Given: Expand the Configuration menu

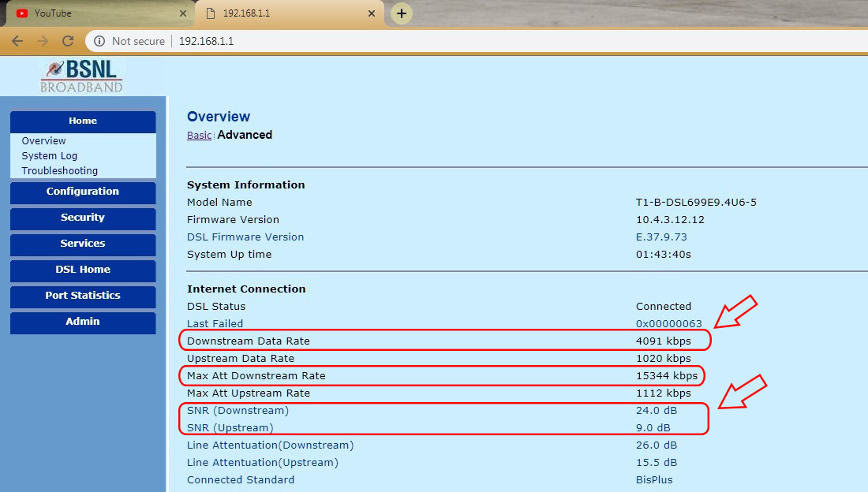Looking at the screenshot, I should (83, 192).
